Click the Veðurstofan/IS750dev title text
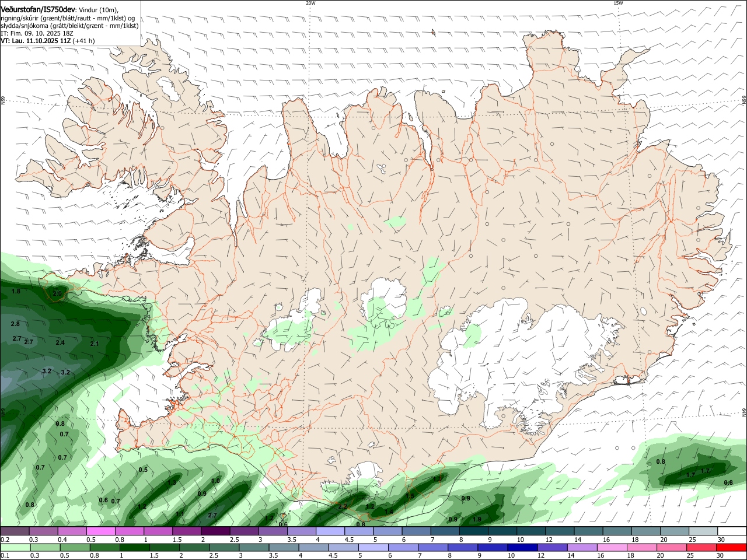This screenshot has height=560, width=747. pyautogui.click(x=38, y=9)
